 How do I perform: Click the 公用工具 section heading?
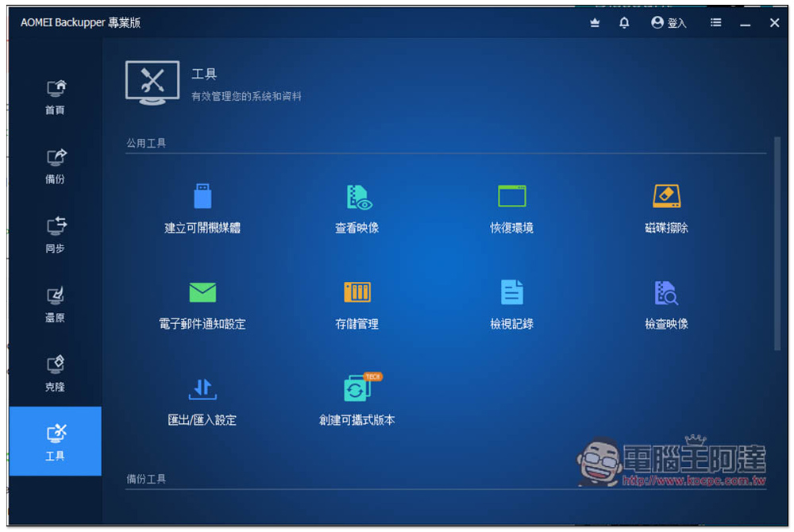146,143
